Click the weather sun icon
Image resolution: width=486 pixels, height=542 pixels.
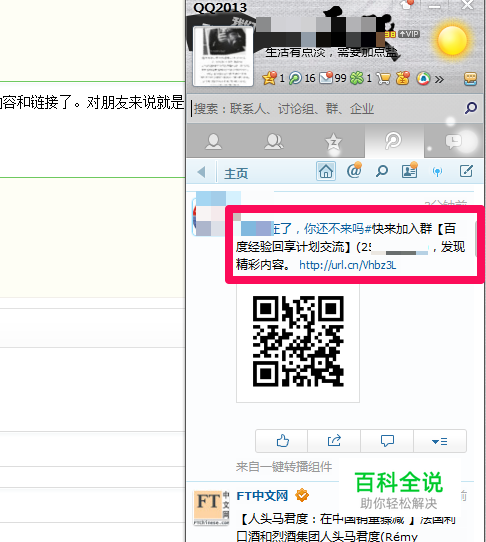452,41
